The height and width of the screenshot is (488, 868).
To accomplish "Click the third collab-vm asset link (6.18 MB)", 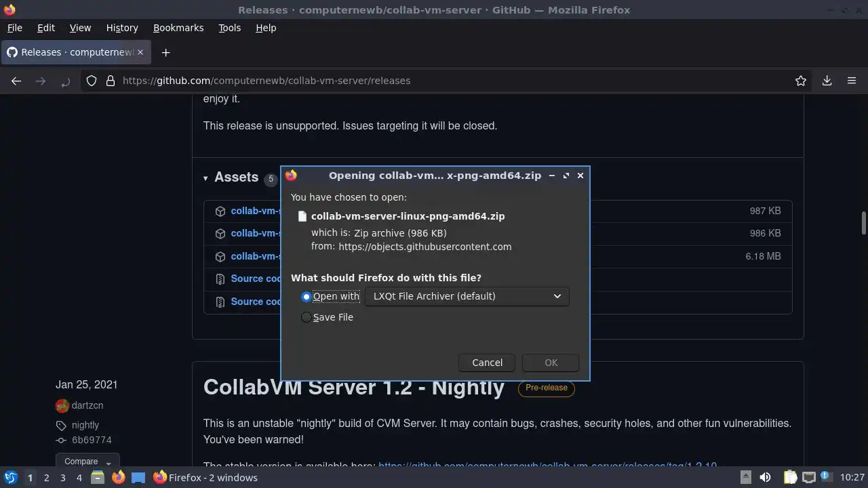I will [x=256, y=256].
